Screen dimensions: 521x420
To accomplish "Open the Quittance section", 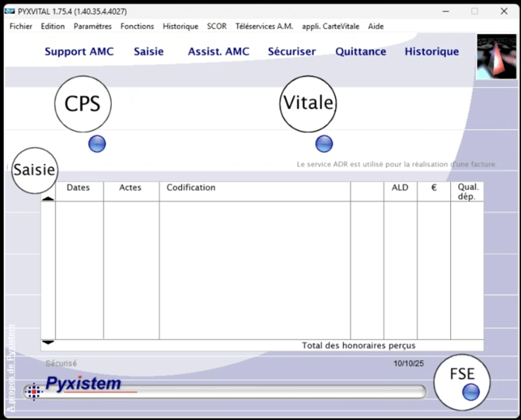I will [x=361, y=51].
